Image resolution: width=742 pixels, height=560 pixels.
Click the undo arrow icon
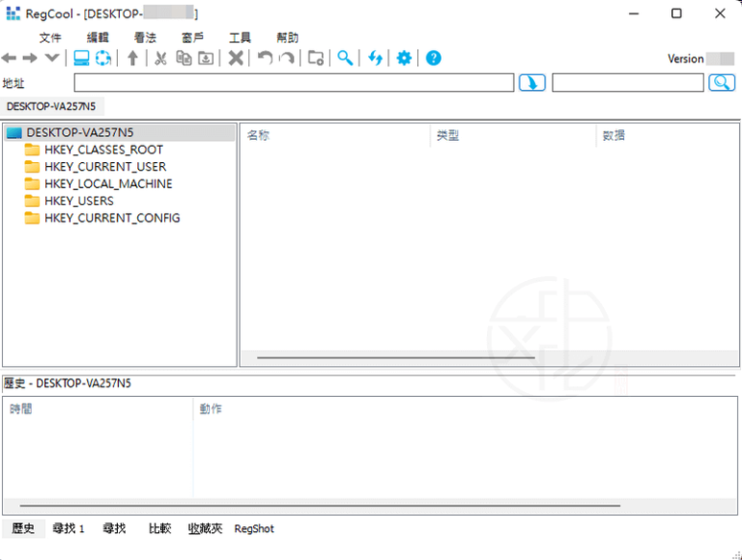tap(265, 59)
